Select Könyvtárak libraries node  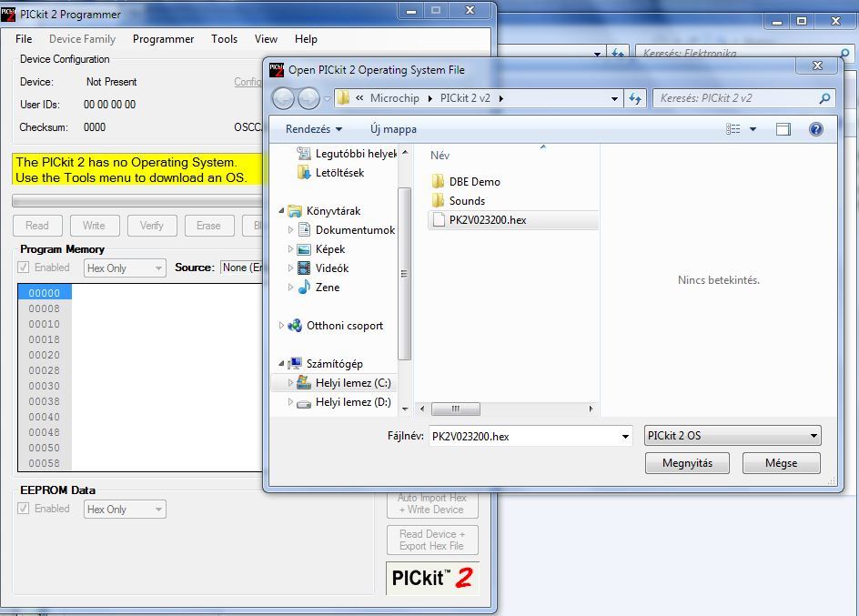(x=324, y=211)
